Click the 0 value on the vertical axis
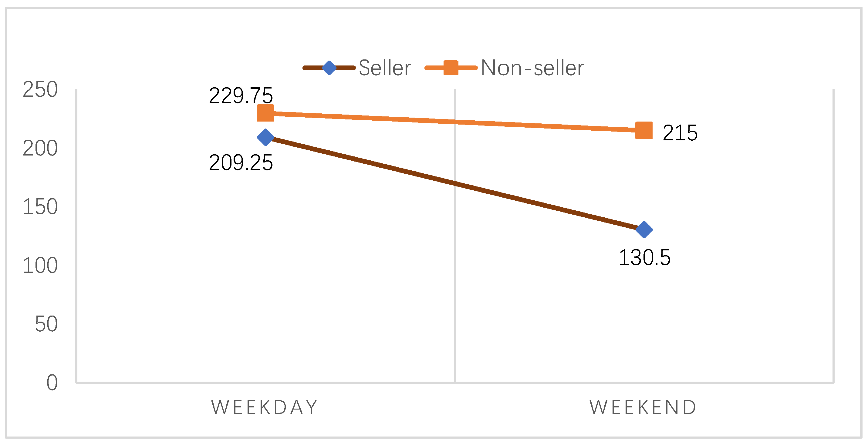 pyautogui.click(x=52, y=383)
